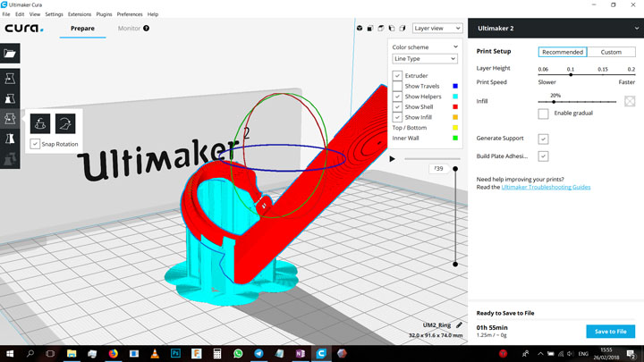644x362 pixels.
Task: Open Calculator from the taskbar
Action: (217, 353)
